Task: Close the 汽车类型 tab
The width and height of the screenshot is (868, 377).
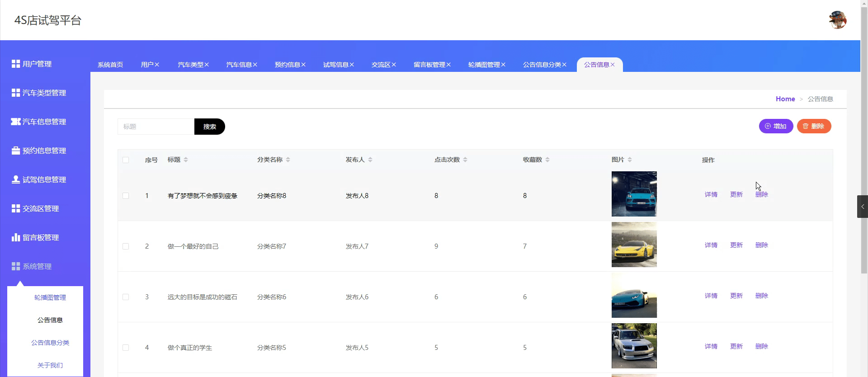Action: click(x=207, y=65)
